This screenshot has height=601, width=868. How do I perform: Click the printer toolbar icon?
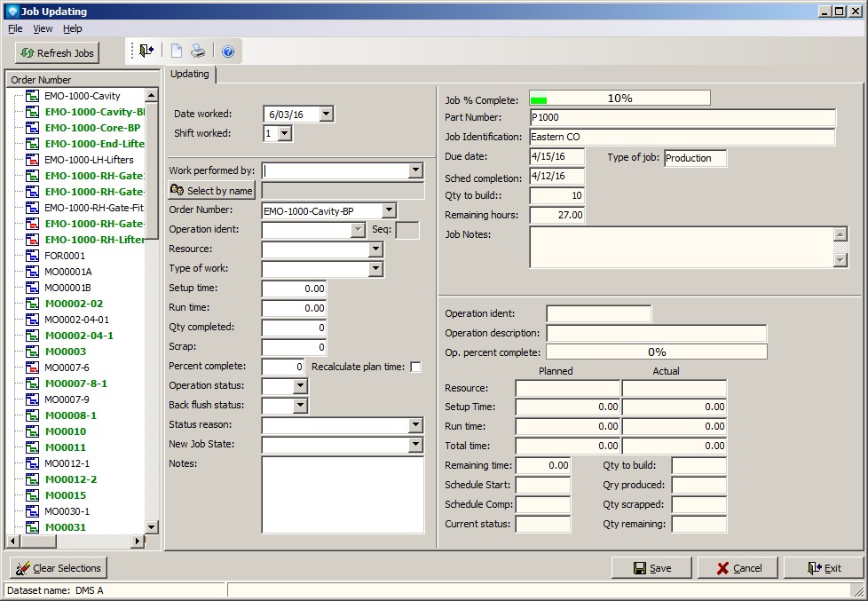click(198, 51)
